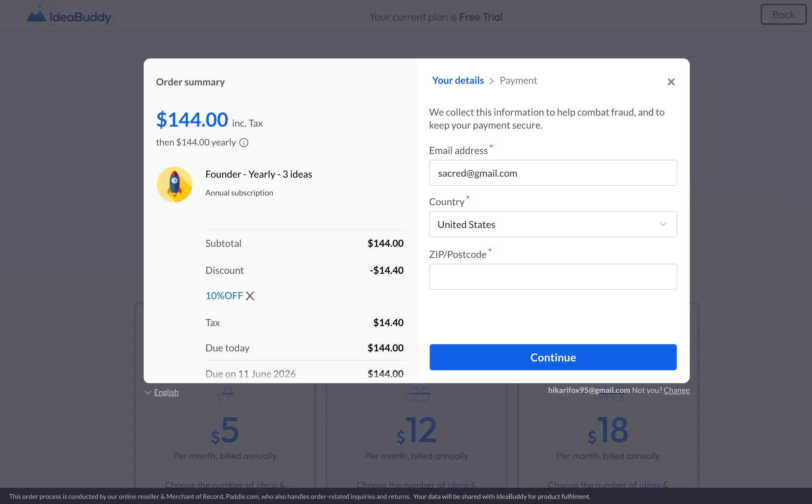This screenshot has height=504, width=812.
Task: Click 'Founder - Yearly - 3 ideas' title
Action: [258, 174]
